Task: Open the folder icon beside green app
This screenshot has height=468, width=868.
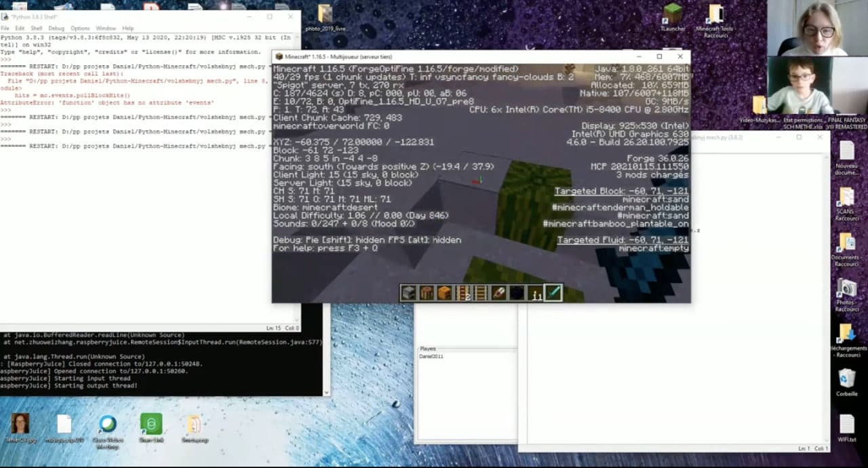Action: 194,428
